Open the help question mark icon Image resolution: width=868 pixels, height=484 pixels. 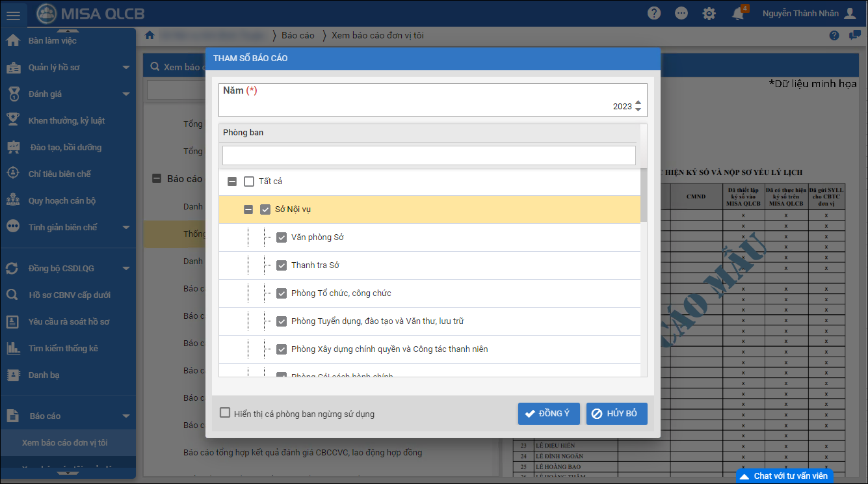point(654,14)
